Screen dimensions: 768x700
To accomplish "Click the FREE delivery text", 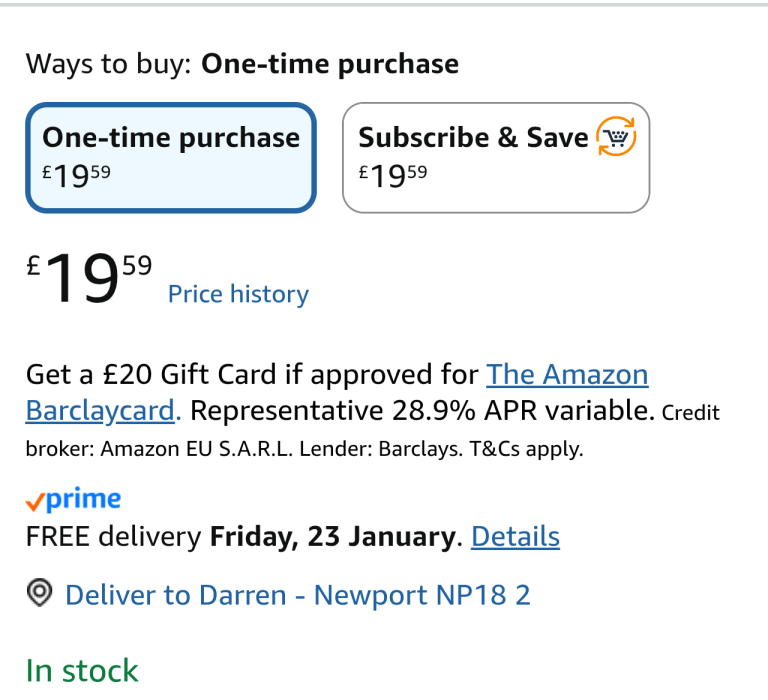I will [113, 537].
